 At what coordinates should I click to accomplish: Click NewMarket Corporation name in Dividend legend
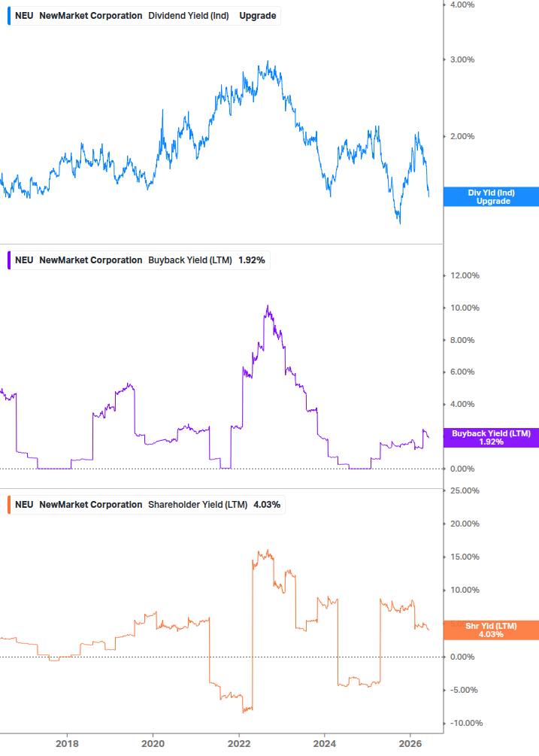coord(90,16)
